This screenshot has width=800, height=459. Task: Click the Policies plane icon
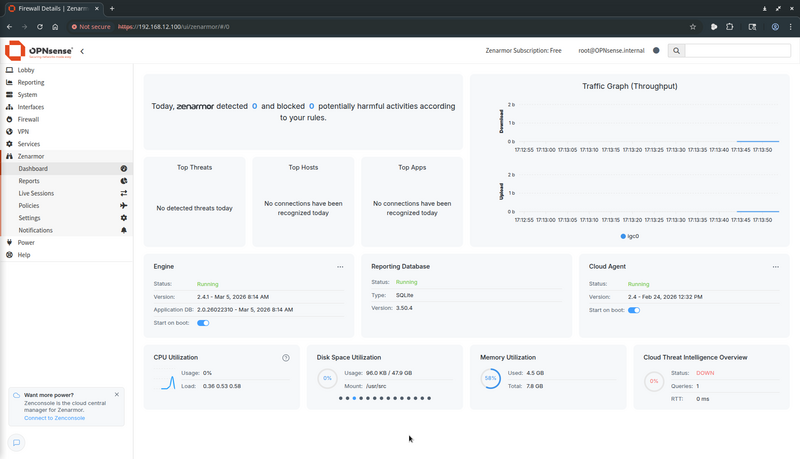pos(123,206)
